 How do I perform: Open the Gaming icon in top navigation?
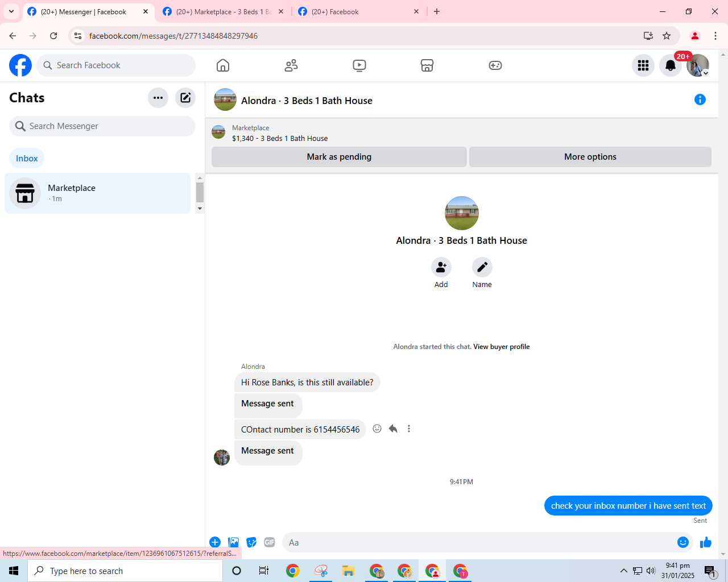(495, 65)
